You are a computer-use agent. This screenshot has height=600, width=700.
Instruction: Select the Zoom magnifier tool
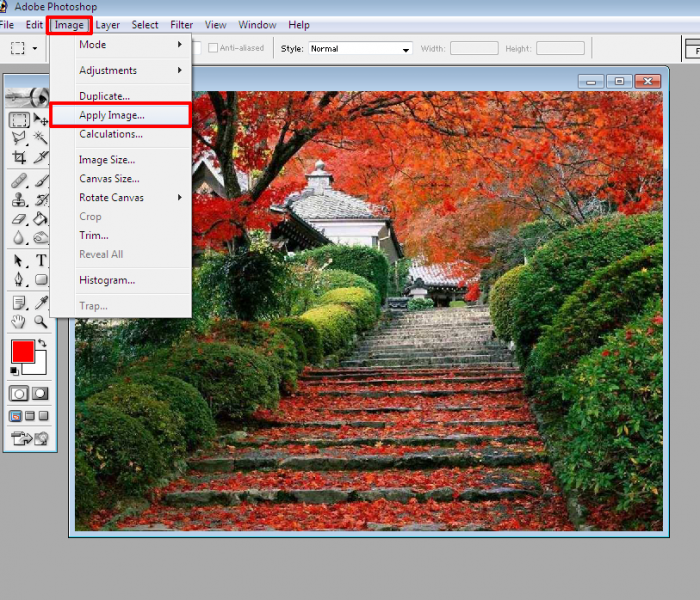click(41, 321)
